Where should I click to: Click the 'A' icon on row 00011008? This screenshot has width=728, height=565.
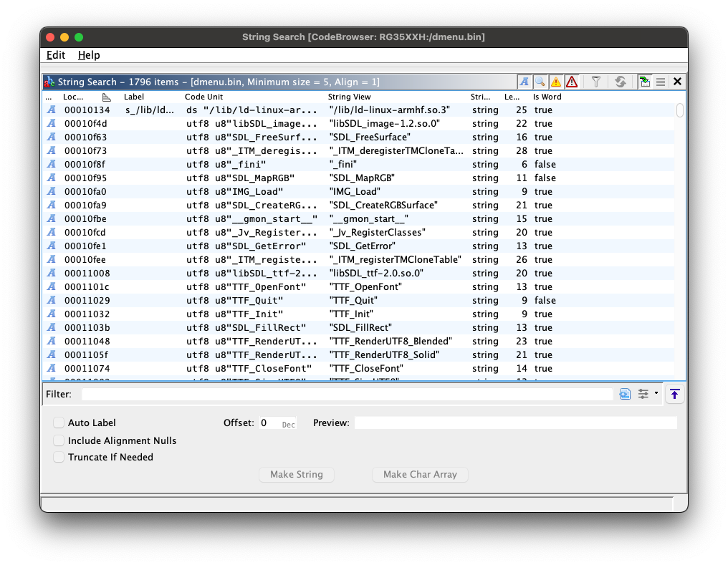pyautogui.click(x=52, y=274)
